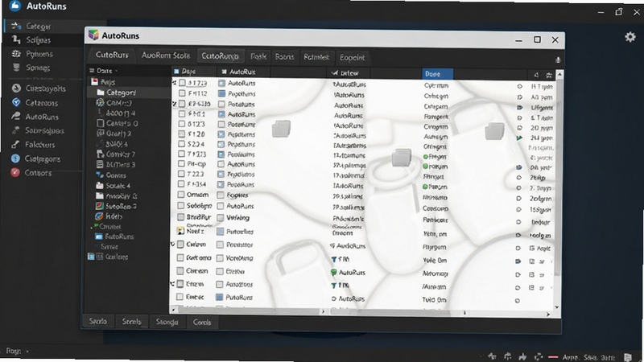Viewport: 644px width, 362px height.
Task: Open the Raintek tab
Action: click(x=316, y=57)
